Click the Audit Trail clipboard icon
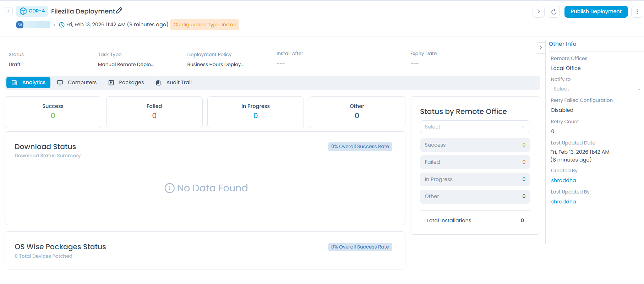Image resolution: width=644 pixels, height=284 pixels. pos(158,83)
